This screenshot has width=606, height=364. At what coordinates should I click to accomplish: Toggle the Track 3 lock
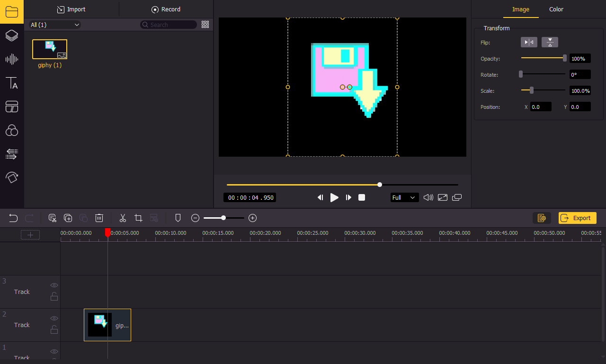[x=54, y=297]
